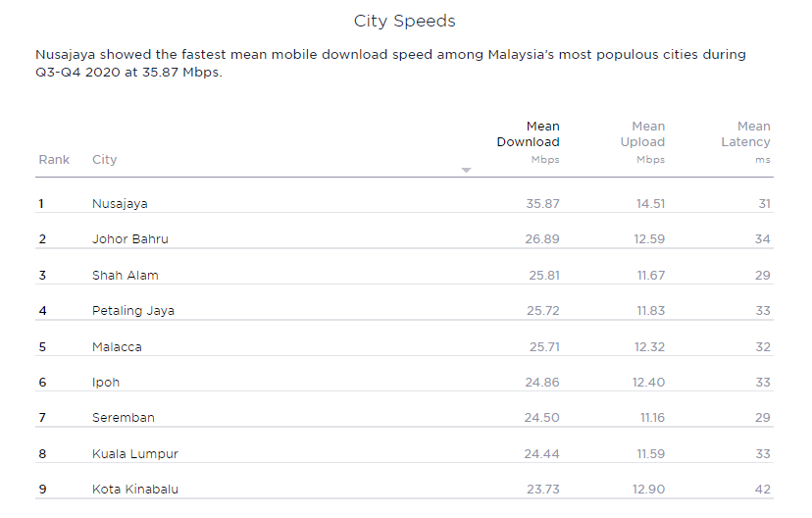This screenshot has width=812, height=518.
Task: Select the Nusajaya city row
Action: pyautogui.click(x=404, y=203)
